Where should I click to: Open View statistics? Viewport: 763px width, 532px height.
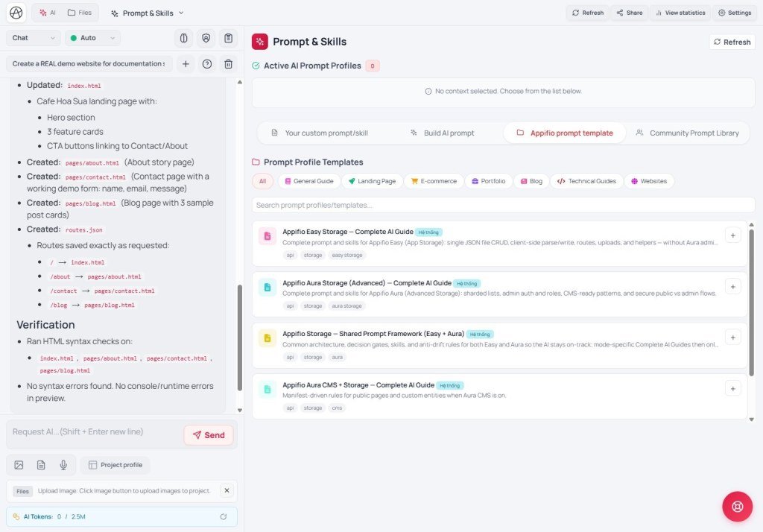coord(680,13)
